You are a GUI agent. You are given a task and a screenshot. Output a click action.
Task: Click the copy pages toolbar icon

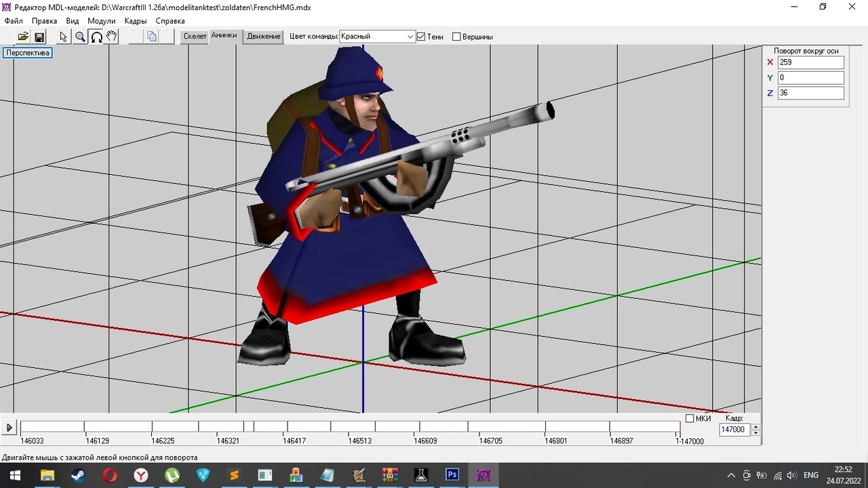[152, 37]
